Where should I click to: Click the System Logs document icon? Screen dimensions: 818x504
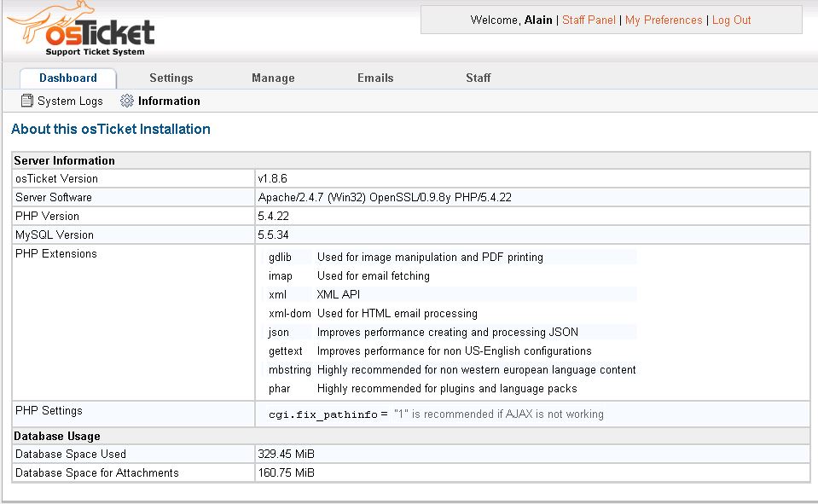[x=26, y=101]
